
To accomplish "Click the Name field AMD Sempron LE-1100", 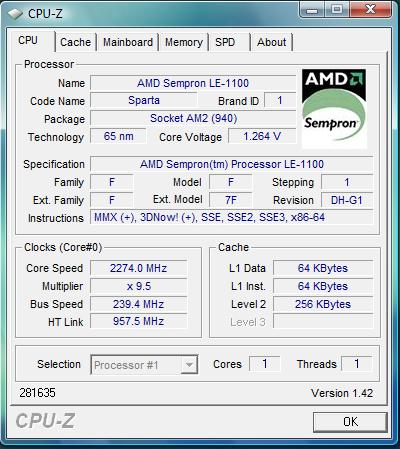I will tap(193, 83).
